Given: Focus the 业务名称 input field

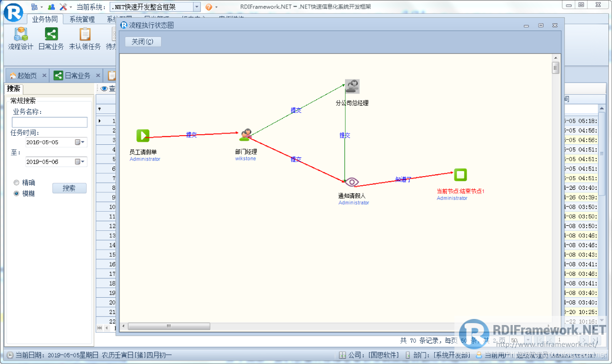Looking at the screenshot, I should click(50, 122).
